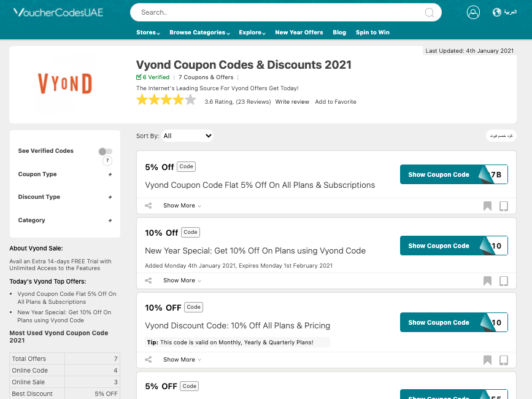This screenshot has width=532, height=399.
Task: Bookmark the 5% Off all plans coupon
Action: click(487, 206)
